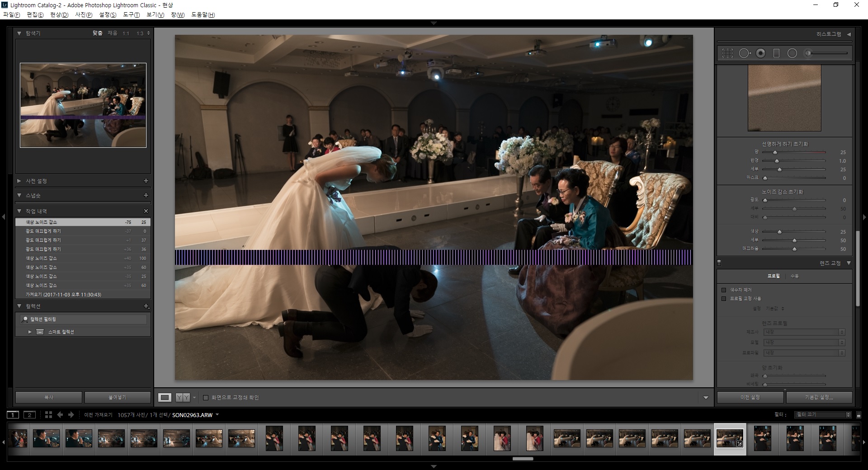Click the add snapshot plus icon
The height and width of the screenshot is (470, 868).
146,195
